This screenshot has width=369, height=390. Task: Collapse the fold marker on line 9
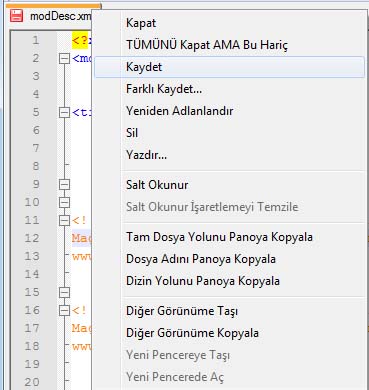pos(64,184)
